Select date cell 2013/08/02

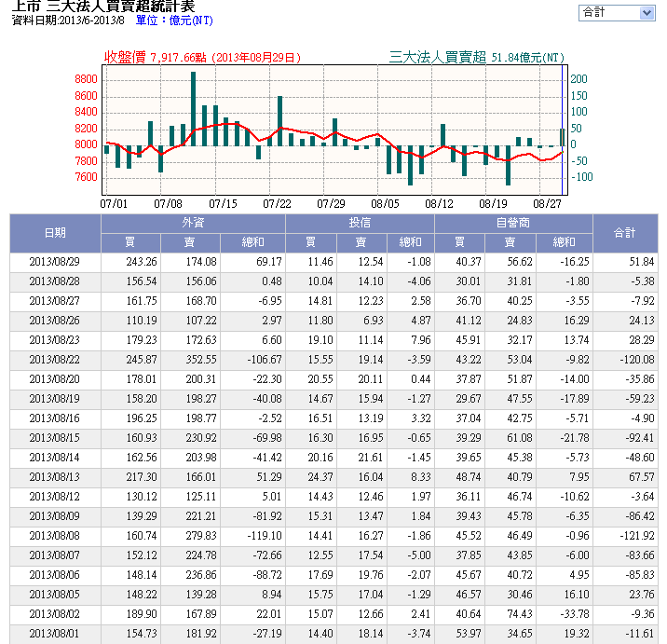coord(54,614)
